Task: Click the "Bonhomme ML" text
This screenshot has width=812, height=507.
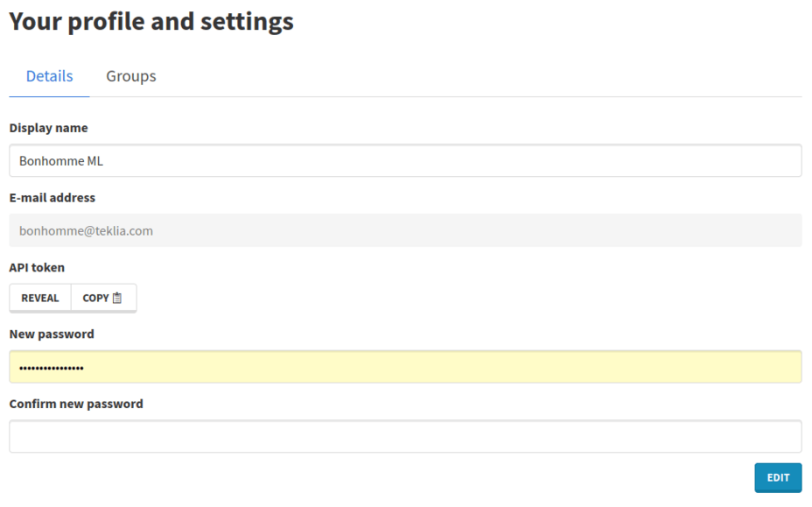Action: point(61,161)
